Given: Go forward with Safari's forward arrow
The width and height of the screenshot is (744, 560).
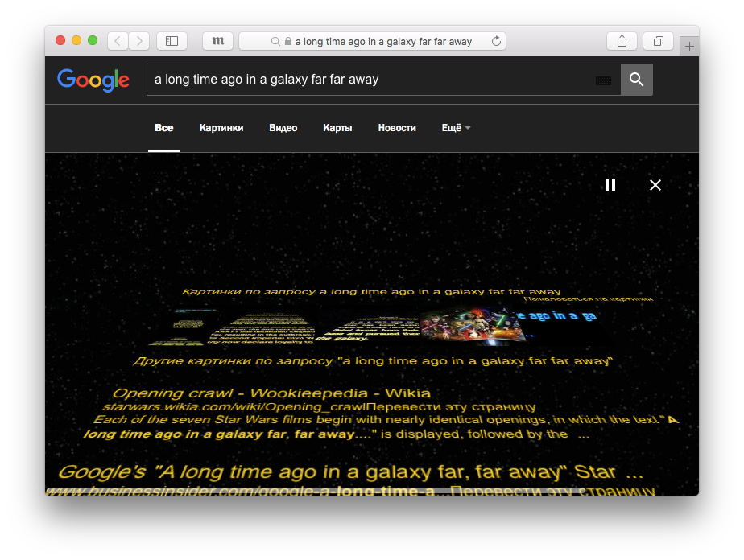Looking at the screenshot, I should point(139,41).
